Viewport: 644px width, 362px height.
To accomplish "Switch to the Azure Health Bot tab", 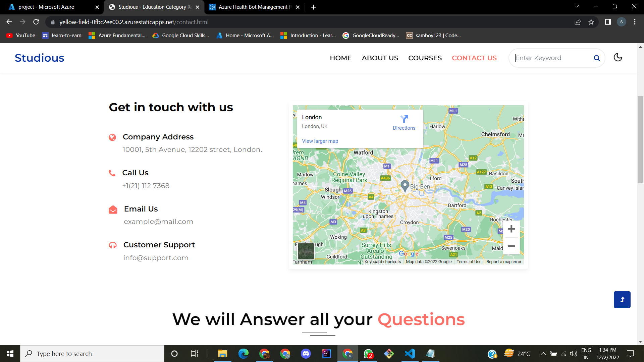I will tap(252, 7).
